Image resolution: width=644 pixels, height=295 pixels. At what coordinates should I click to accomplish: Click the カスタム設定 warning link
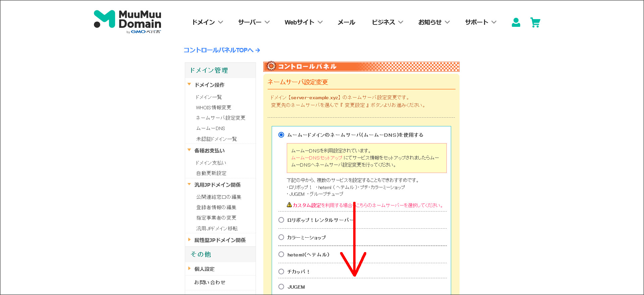click(307, 205)
